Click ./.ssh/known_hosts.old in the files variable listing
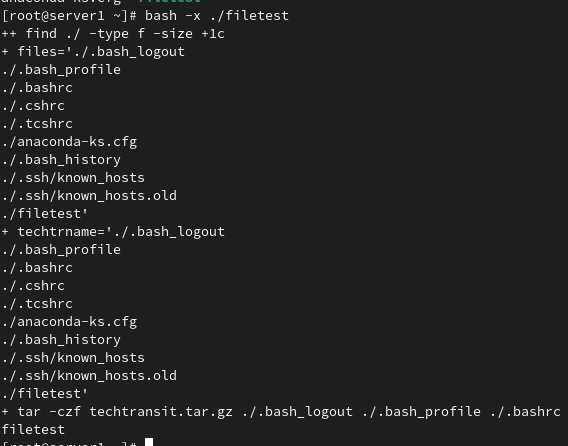Image resolution: width=568 pixels, height=446 pixels. click(x=89, y=196)
